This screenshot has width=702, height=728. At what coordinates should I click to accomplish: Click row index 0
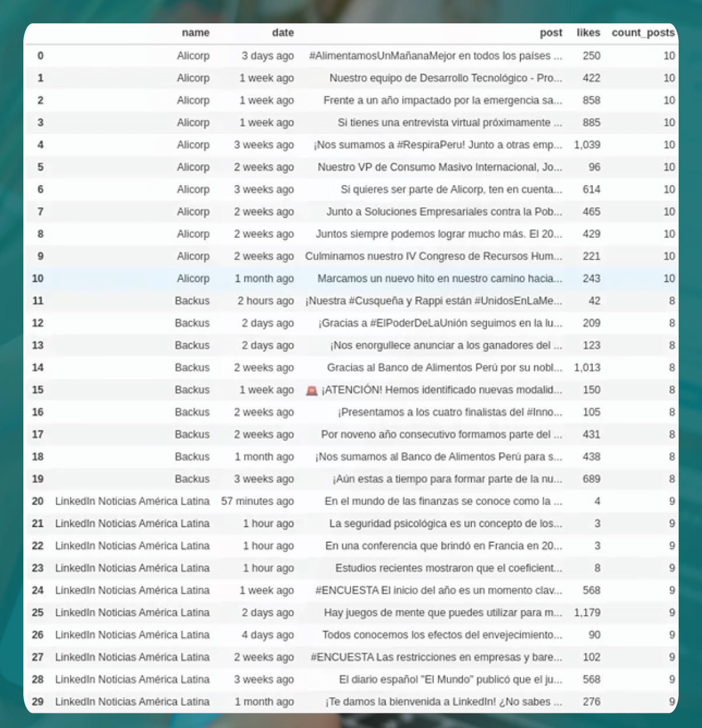coord(40,56)
